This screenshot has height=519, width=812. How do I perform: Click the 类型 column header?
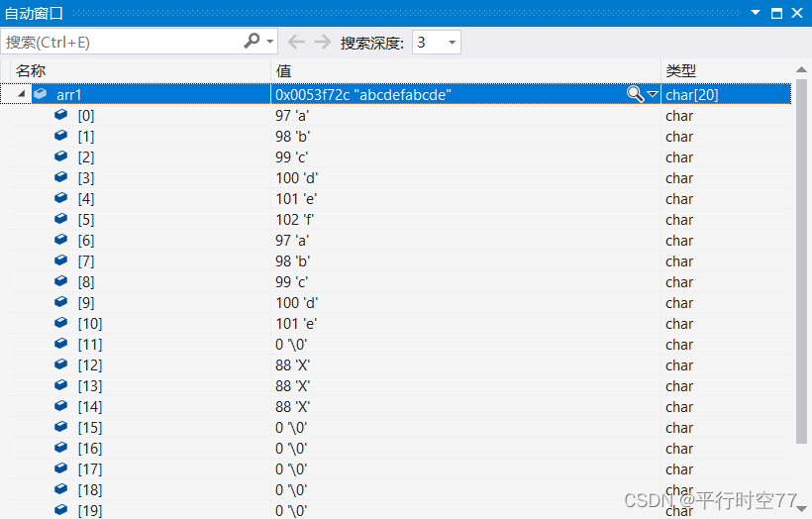click(726, 70)
